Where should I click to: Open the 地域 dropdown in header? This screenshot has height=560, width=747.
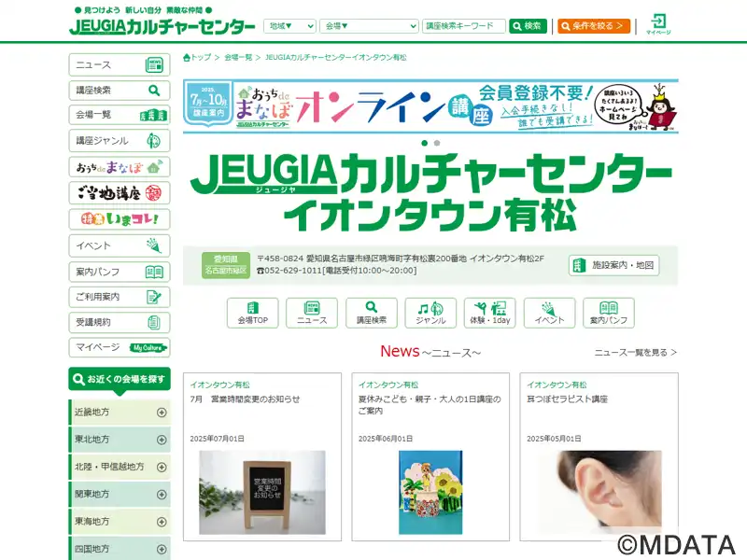(289, 26)
